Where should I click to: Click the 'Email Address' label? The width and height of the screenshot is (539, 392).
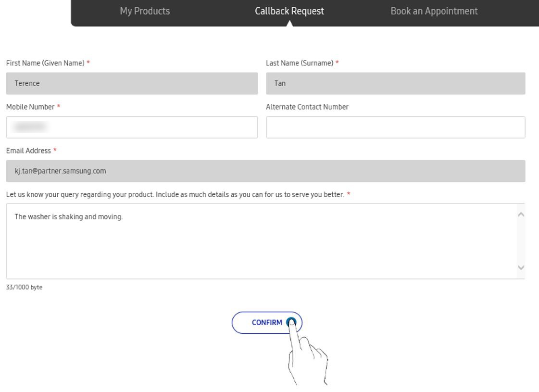pyautogui.click(x=28, y=151)
